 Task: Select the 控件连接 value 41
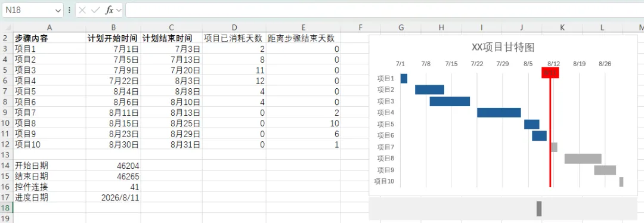coord(113,187)
